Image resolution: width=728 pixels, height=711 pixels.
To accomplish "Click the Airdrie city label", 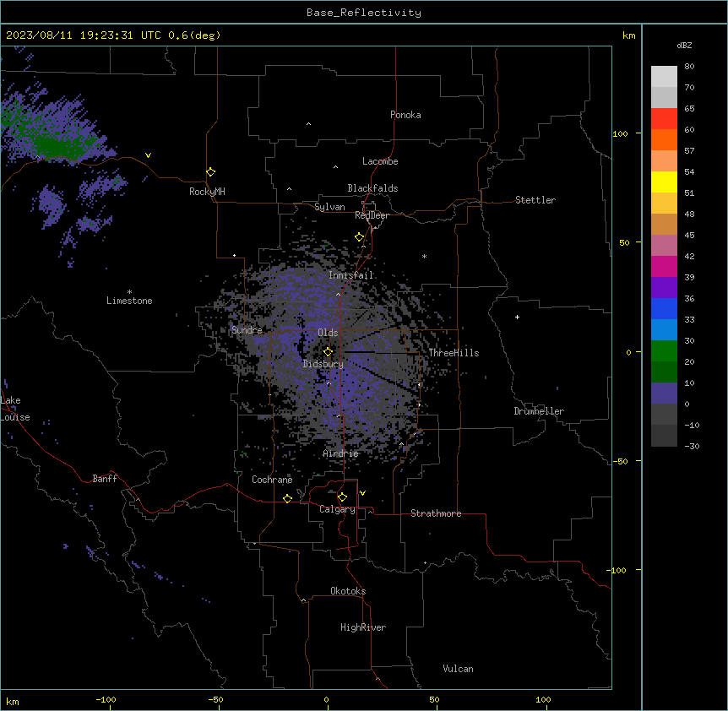I will [x=341, y=453].
